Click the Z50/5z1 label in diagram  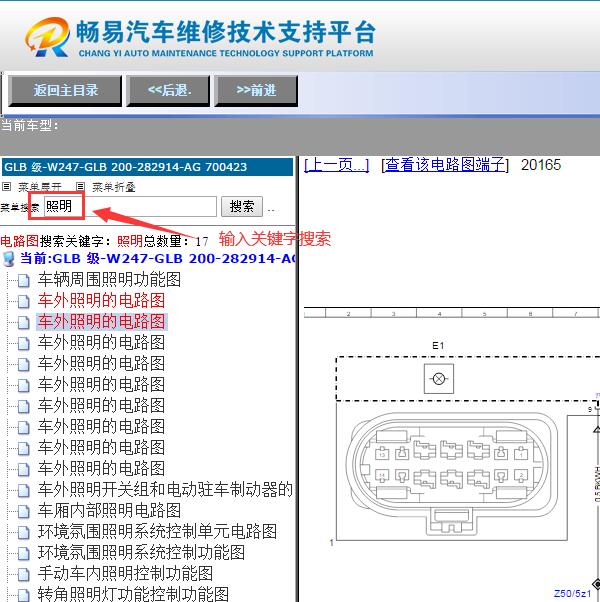(x=572, y=594)
